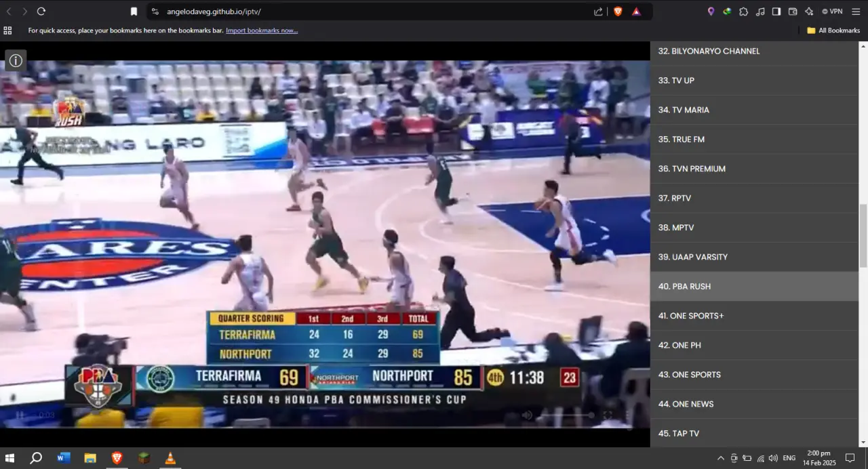Select channel 34. TV MARIA

point(754,110)
